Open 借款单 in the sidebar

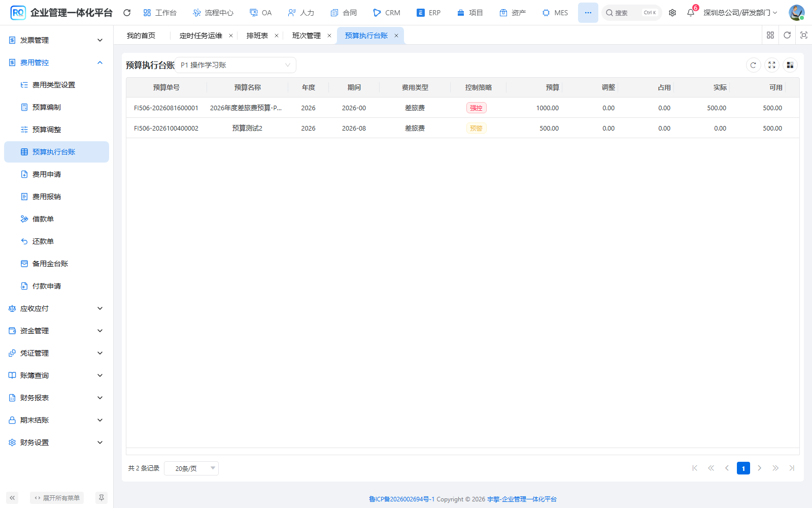(56, 219)
